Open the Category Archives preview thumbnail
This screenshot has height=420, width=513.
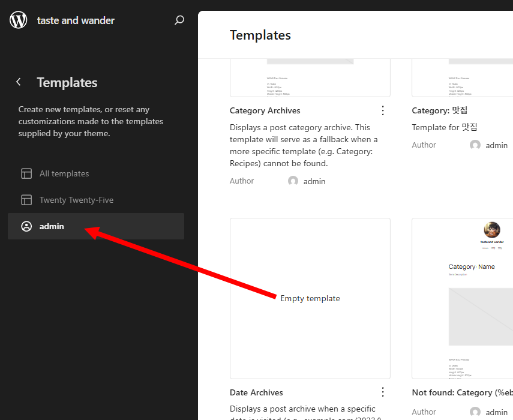[x=310, y=78]
